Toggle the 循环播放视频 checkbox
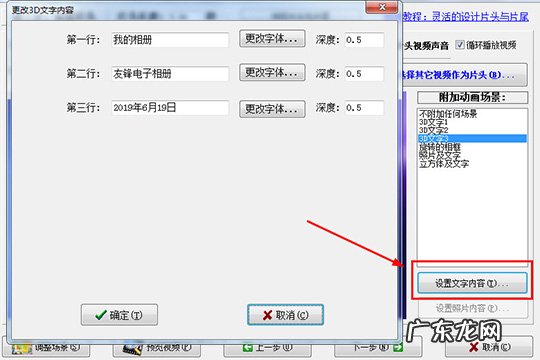The image size is (540, 360). click(459, 45)
